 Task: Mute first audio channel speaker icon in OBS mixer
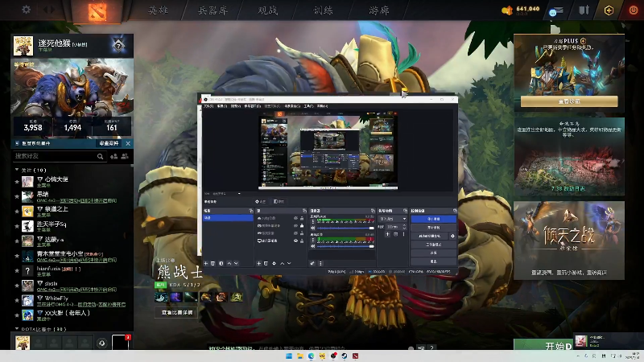click(x=312, y=228)
